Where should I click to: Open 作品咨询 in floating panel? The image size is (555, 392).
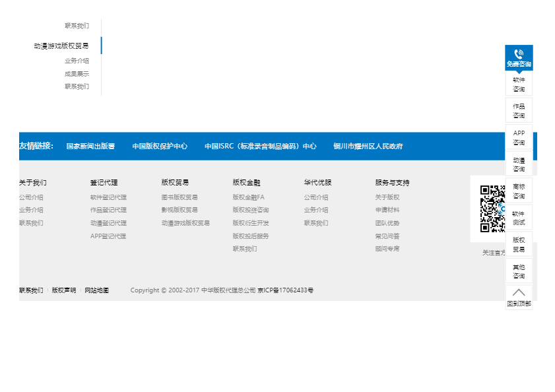coord(519,111)
